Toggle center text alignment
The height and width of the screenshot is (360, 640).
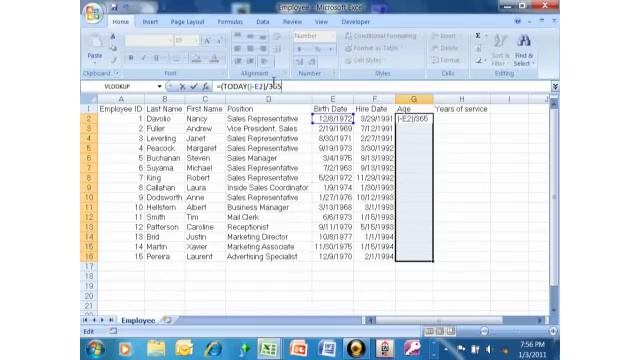(x=250, y=49)
